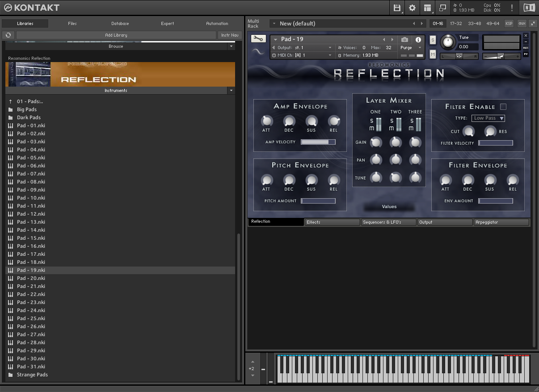Screen dimensions: 539x392
Task: Click the Dark Pads folder icon
Action: coord(11,117)
